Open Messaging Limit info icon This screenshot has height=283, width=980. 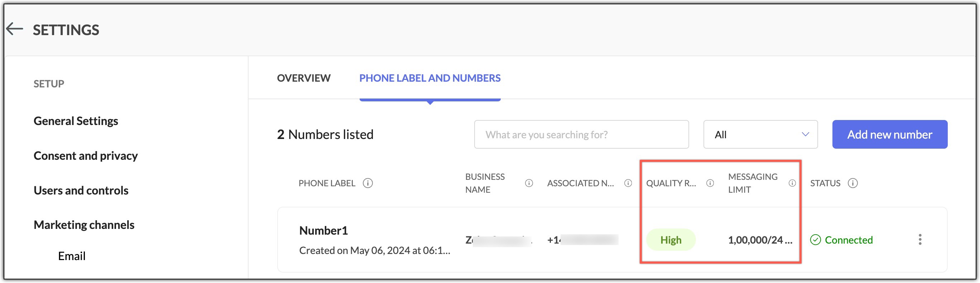(x=792, y=183)
